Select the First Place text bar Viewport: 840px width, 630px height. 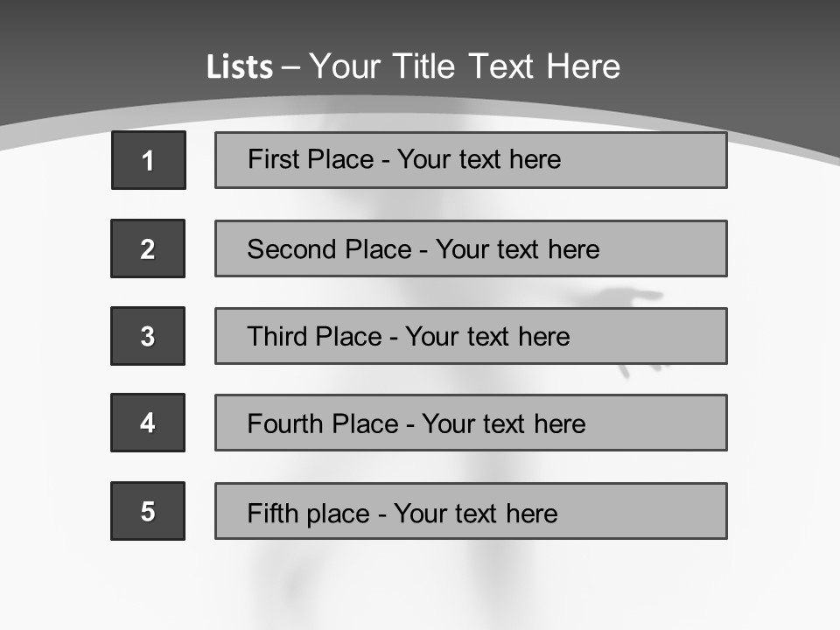tap(471, 160)
